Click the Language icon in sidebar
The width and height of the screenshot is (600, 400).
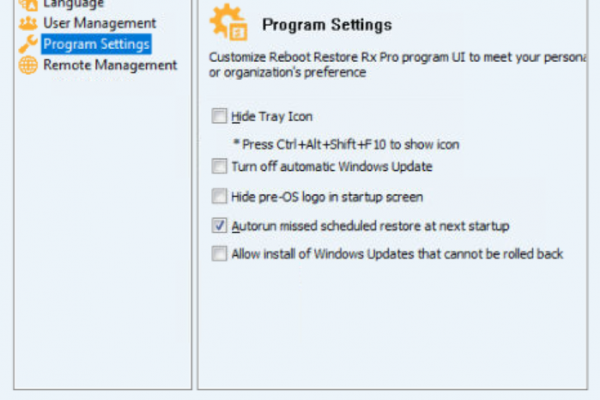[28, 4]
